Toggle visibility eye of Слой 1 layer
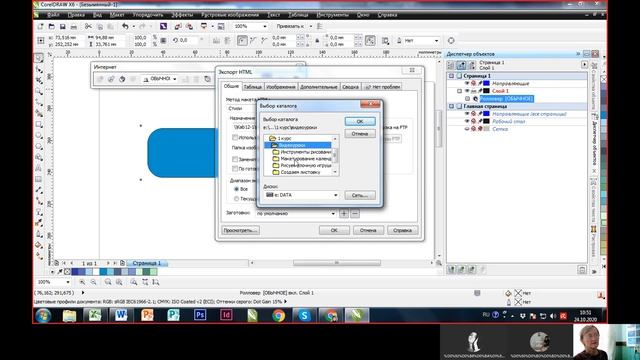Image resolution: width=640 pixels, height=360 pixels. coord(467,91)
